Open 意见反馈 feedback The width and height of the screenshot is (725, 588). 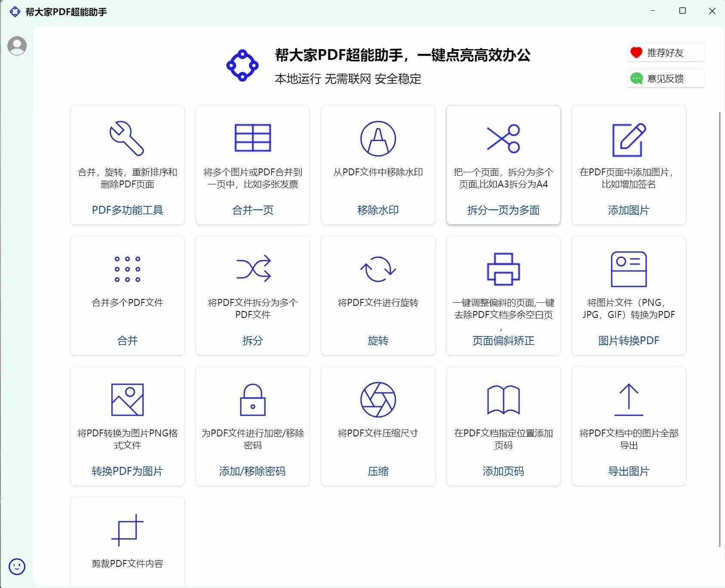[665, 78]
